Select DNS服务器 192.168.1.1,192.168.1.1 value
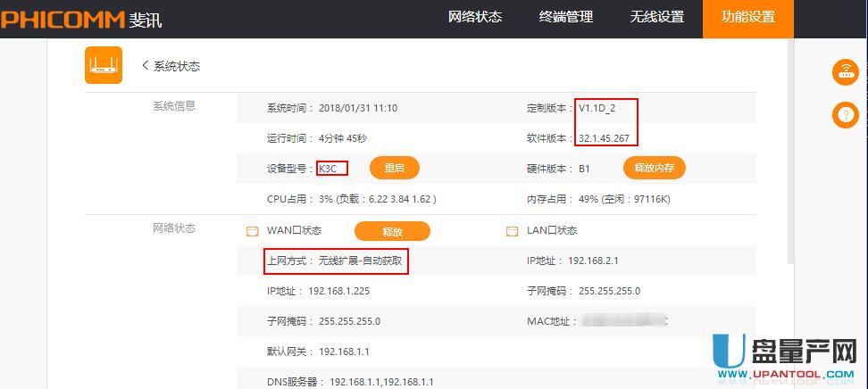 point(381,383)
